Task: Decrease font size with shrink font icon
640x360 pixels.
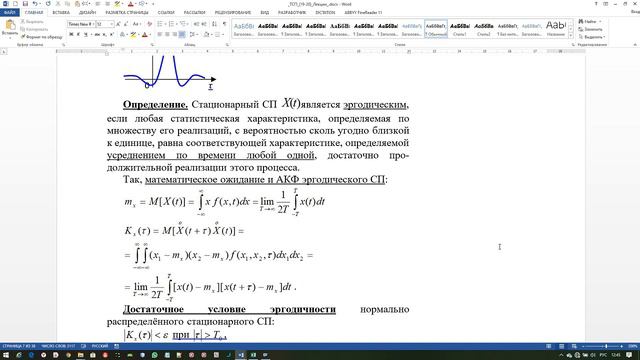Action: (126, 24)
